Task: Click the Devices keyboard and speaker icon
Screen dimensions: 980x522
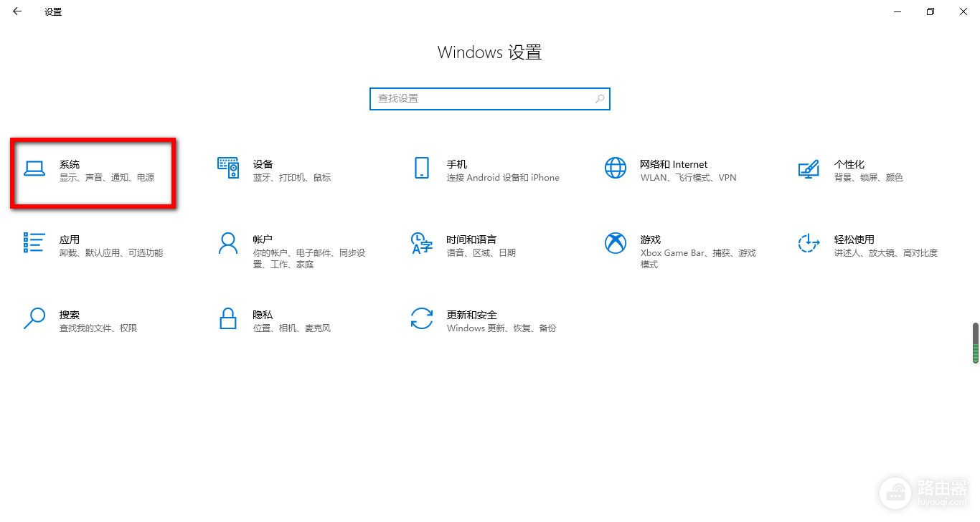Action: click(x=227, y=168)
